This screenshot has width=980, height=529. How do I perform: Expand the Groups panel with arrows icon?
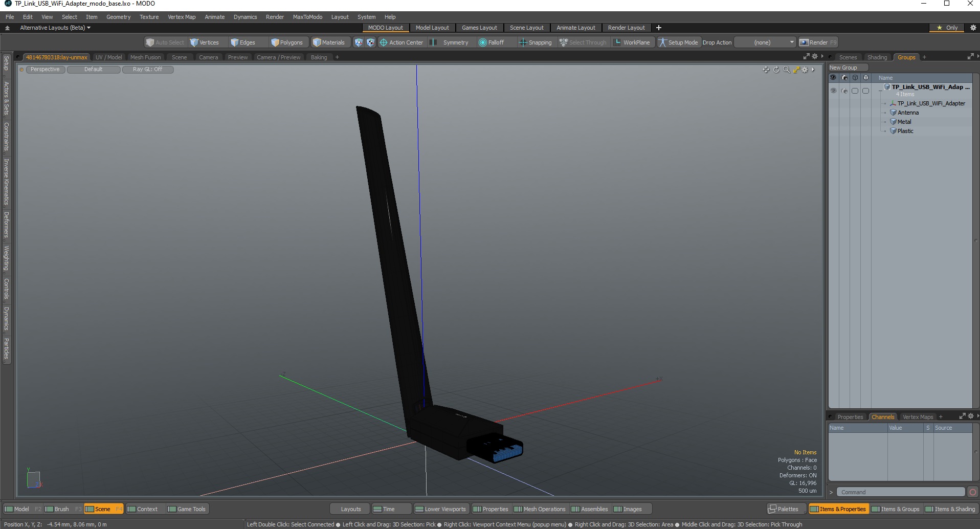(x=970, y=57)
